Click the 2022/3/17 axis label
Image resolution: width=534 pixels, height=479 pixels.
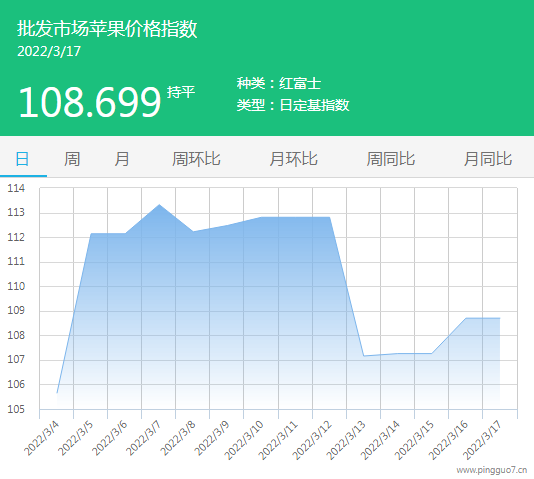tap(482, 439)
